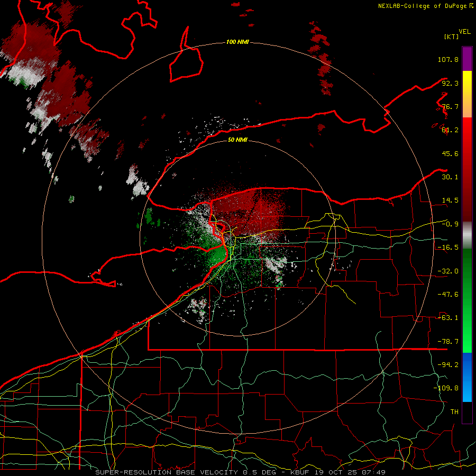
Task: Click the TH threshold label in legend
Action: tap(454, 412)
